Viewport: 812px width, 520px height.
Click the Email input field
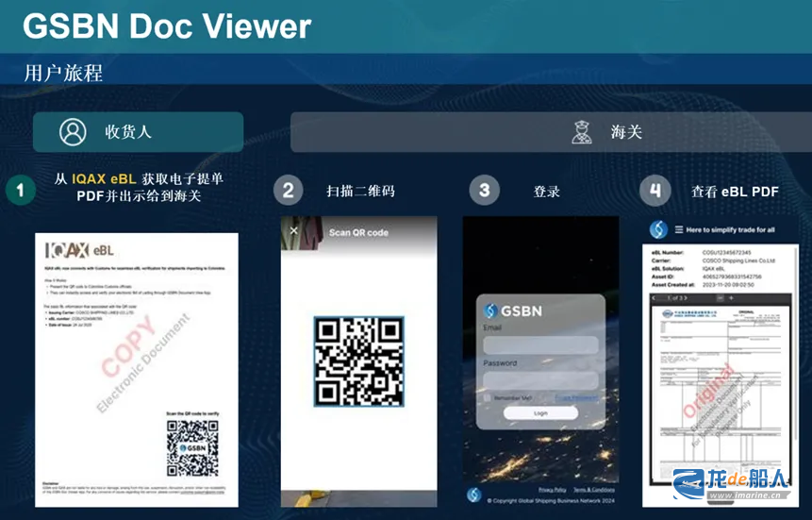coord(540,345)
